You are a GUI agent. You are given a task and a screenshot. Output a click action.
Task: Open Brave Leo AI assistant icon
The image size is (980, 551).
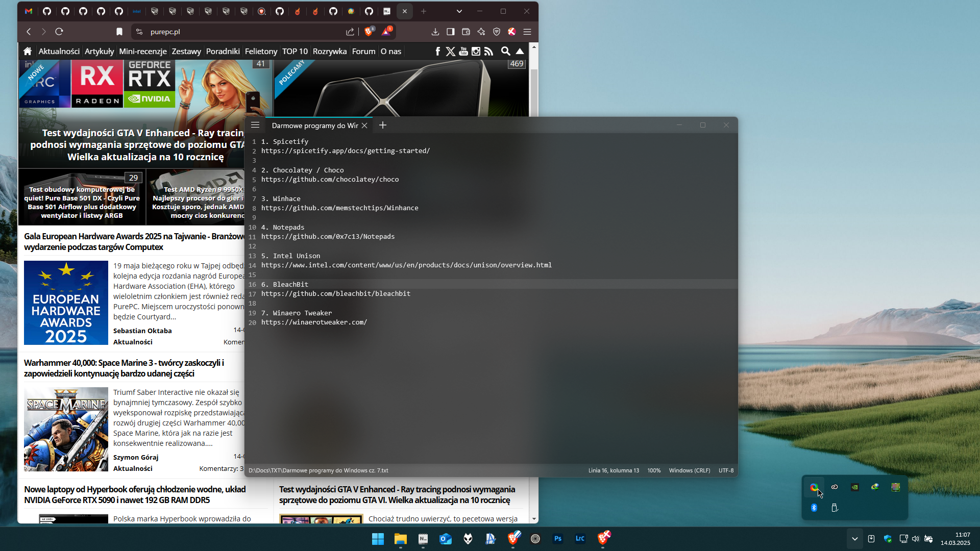(481, 32)
